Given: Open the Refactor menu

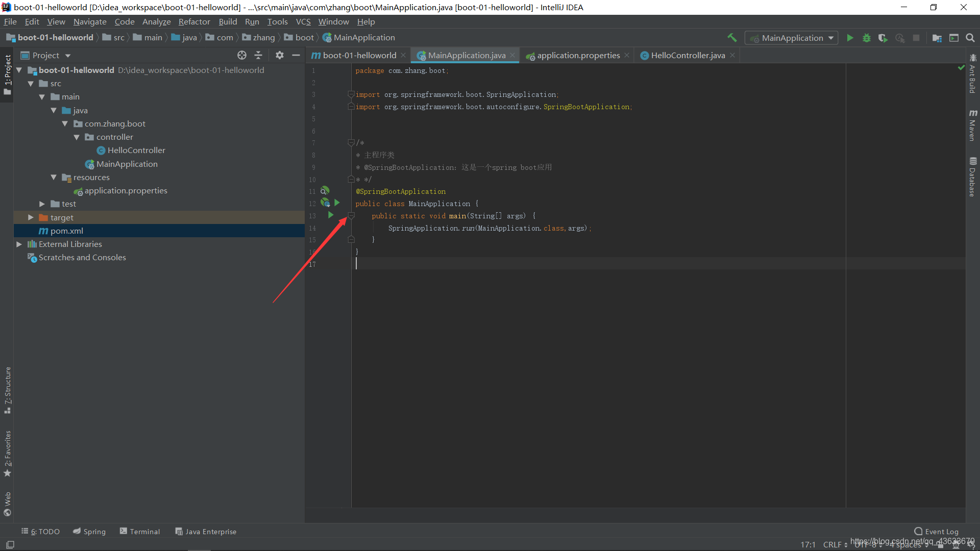Looking at the screenshot, I should point(194,21).
